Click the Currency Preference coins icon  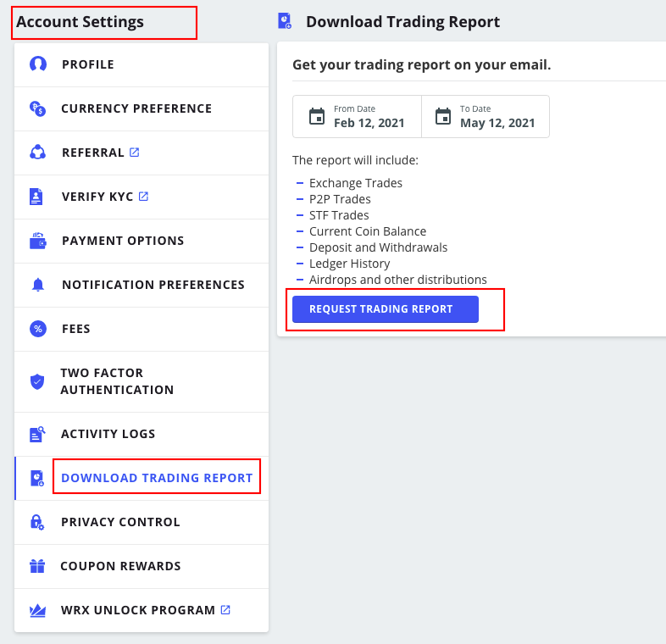(x=38, y=108)
